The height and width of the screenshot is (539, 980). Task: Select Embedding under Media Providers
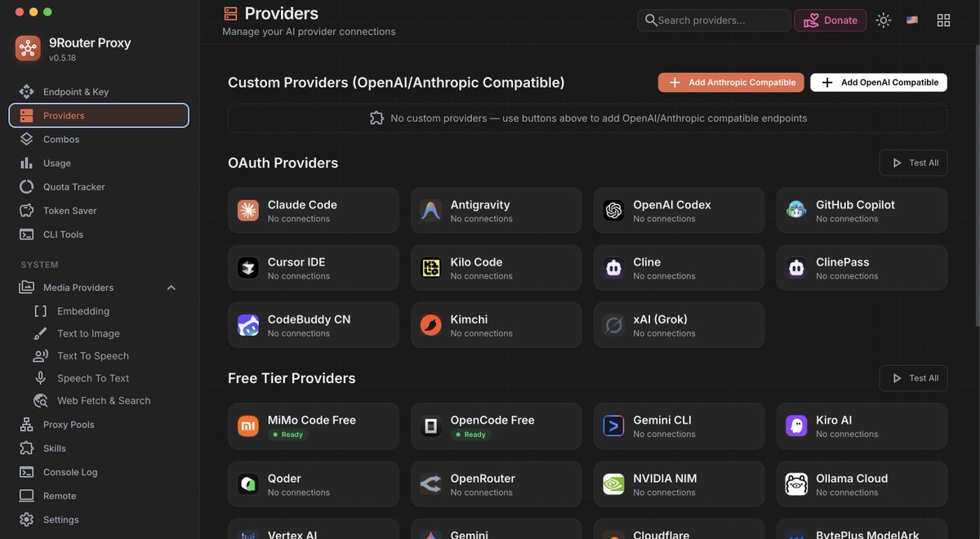coord(106,311)
